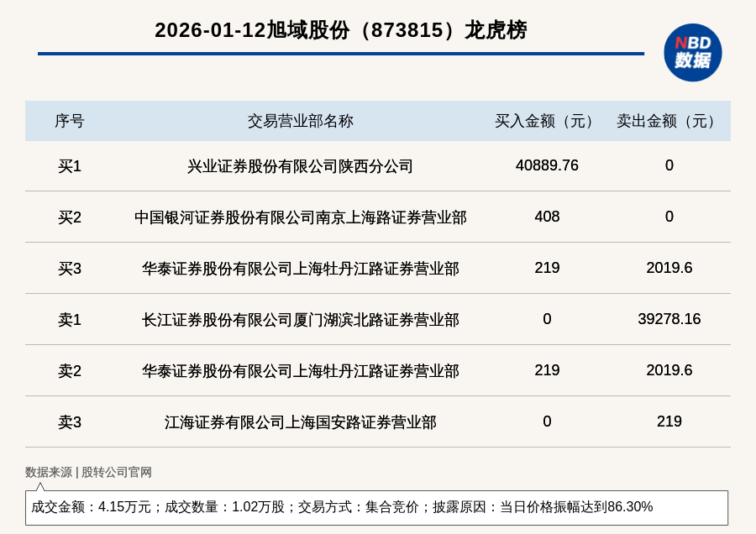Click the 卖1 rank cell
The height and width of the screenshot is (534, 756).
[x=70, y=320]
